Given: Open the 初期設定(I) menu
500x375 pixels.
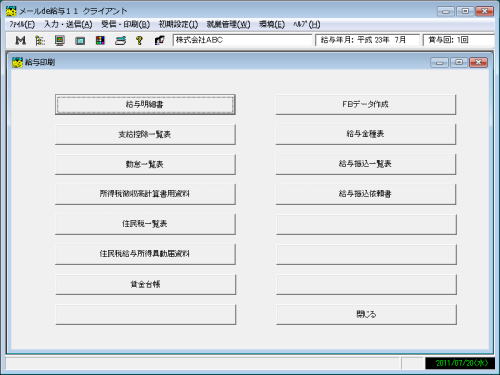Looking at the screenshot, I should 178,24.
